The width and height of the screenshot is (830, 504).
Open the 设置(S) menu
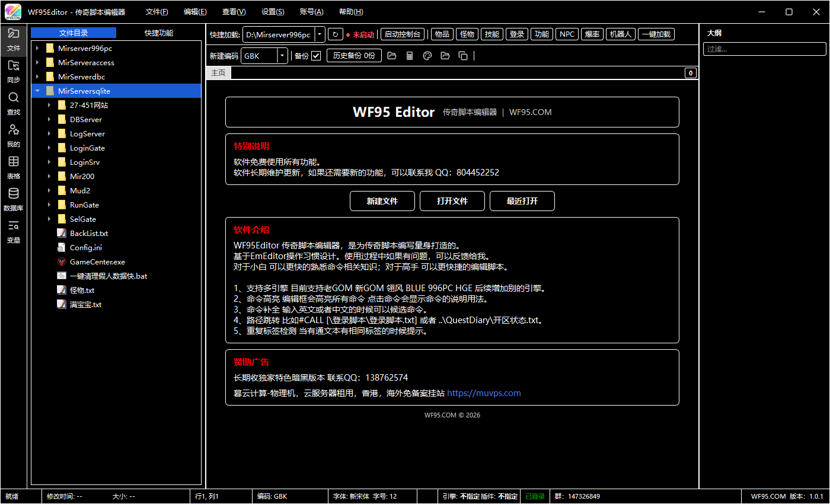273,12
